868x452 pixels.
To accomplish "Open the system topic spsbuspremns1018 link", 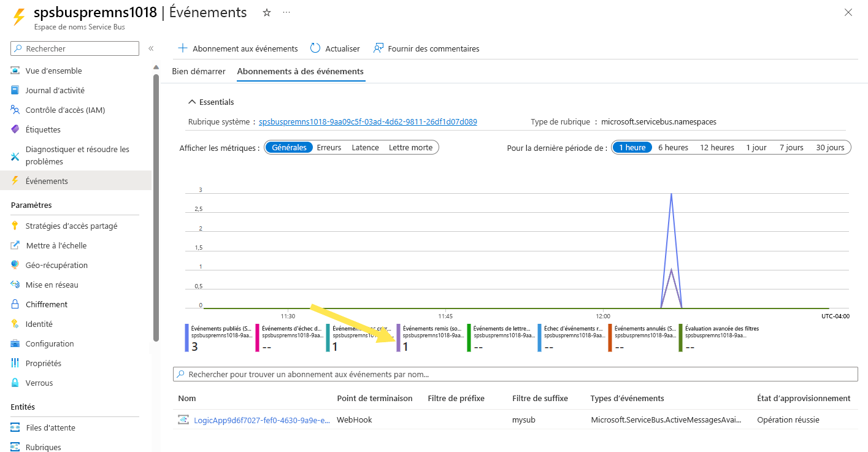I will point(368,121).
